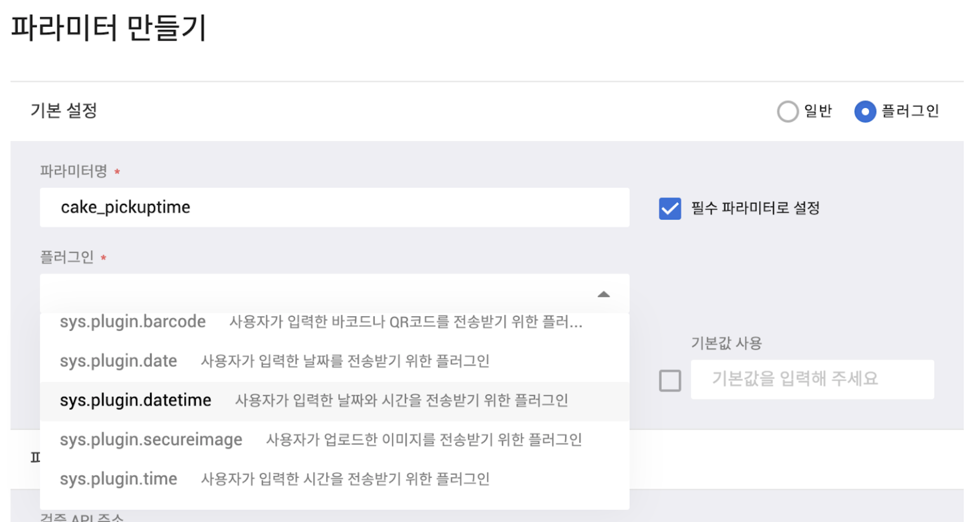
Task: Choose sys.plugin.barcode from the list
Action: coord(133,322)
